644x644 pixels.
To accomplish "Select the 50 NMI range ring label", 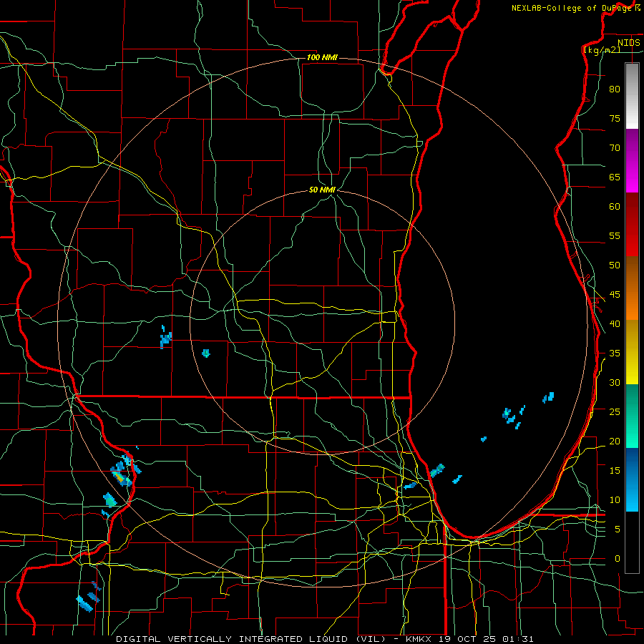I will 322,190.
